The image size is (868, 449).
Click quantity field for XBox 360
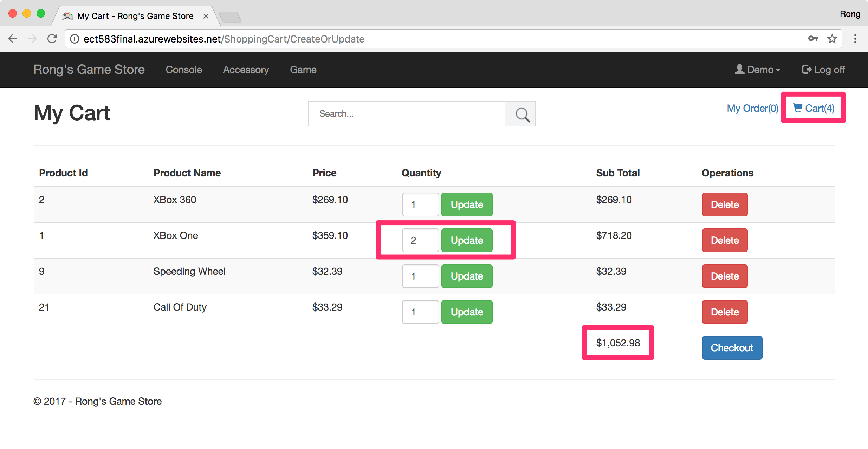coord(420,204)
